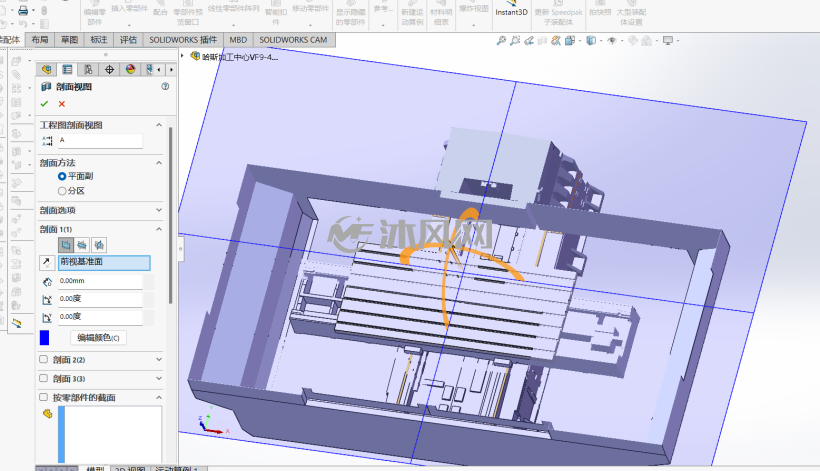820x471 pixels.
Task: Expand 剖面选项 section
Action: 159,210
